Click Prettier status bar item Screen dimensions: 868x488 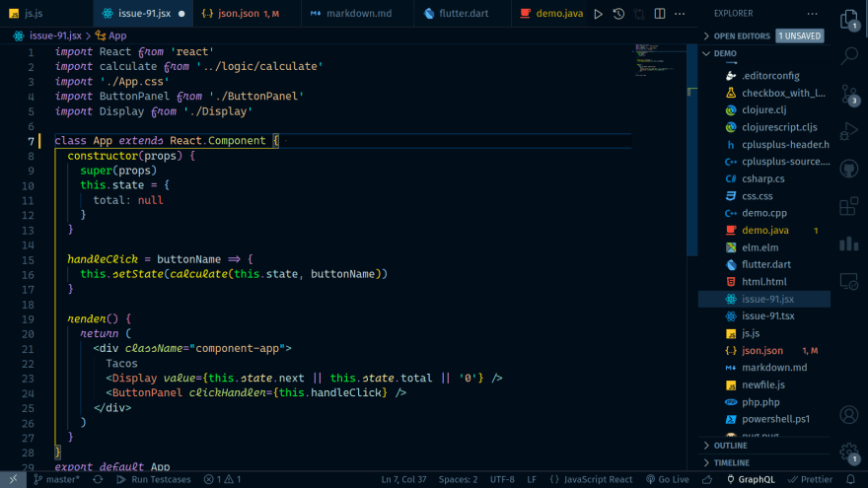(810, 480)
